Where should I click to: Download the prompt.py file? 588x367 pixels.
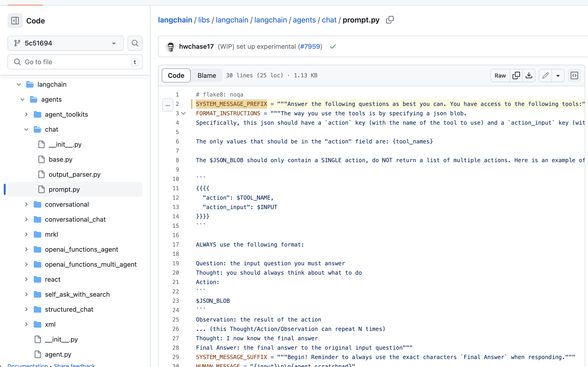click(x=529, y=75)
